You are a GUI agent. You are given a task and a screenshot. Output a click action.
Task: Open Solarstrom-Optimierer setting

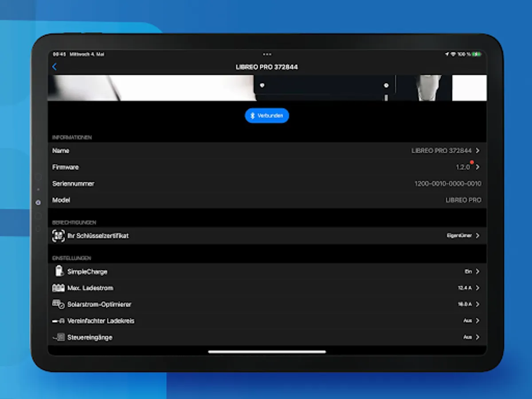point(267,305)
